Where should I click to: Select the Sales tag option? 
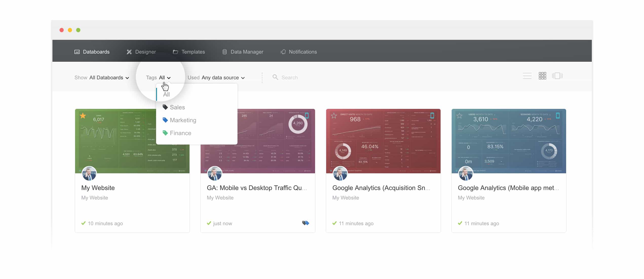(177, 107)
